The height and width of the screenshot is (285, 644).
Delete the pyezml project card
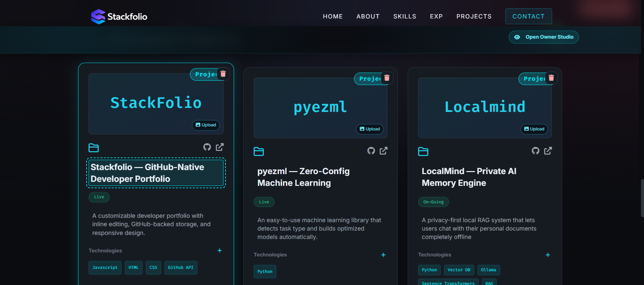[387, 78]
